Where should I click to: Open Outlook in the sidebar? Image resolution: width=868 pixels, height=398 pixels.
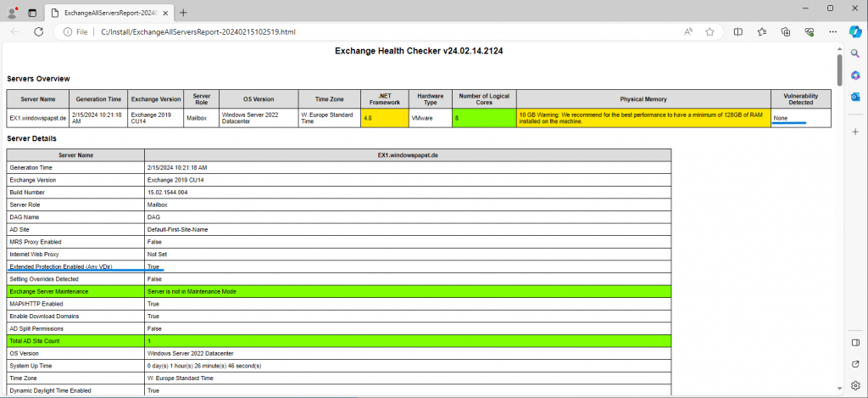(x=855, y=97)
